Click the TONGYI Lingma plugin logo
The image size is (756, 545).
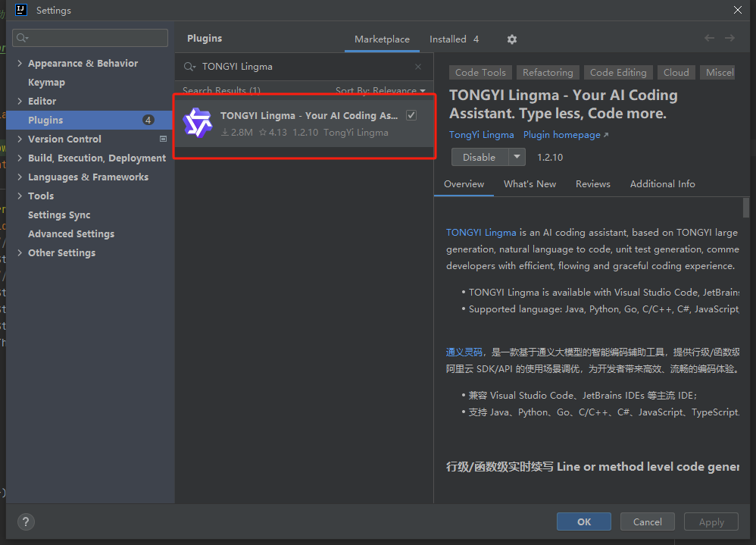(x=197, y=123)
